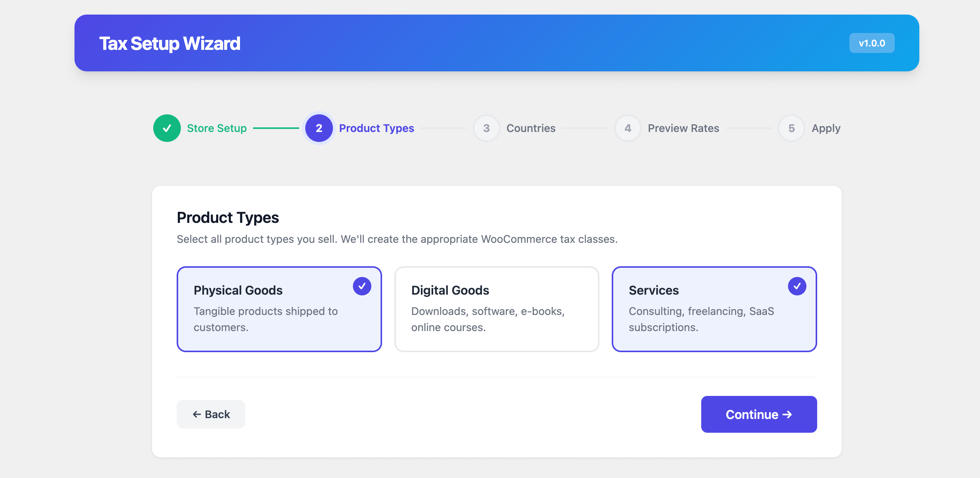Go to the Apply step label
Viewport: 980px width, 478px height.
(826, 128)
